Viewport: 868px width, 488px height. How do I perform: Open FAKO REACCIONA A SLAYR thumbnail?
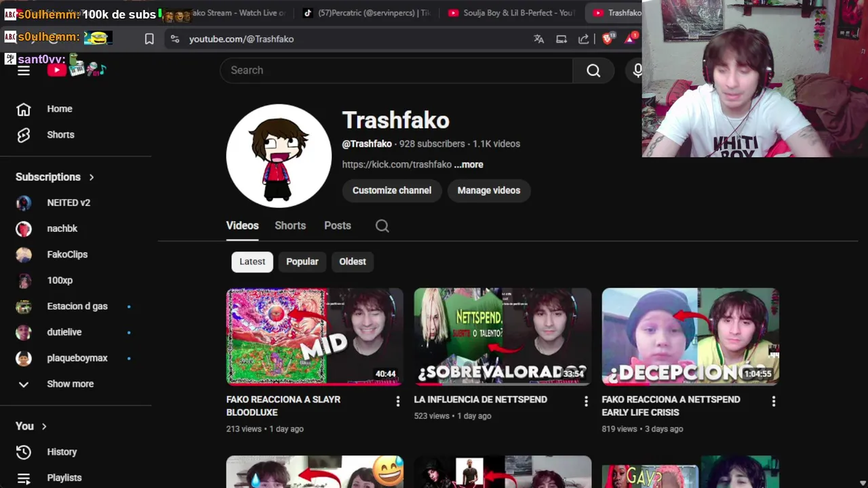click(x=315, y=337)
